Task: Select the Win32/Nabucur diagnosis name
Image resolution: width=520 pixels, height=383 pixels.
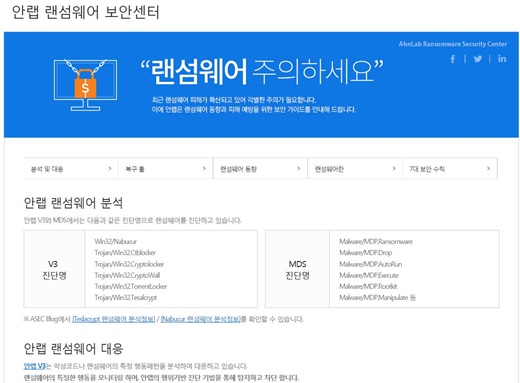Action: click(x=115, y=241)
